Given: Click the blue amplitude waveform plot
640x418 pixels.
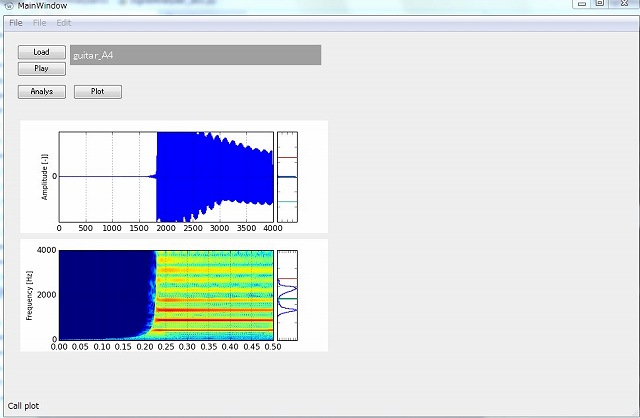Looking at the screenshot, I should point(215,176).
